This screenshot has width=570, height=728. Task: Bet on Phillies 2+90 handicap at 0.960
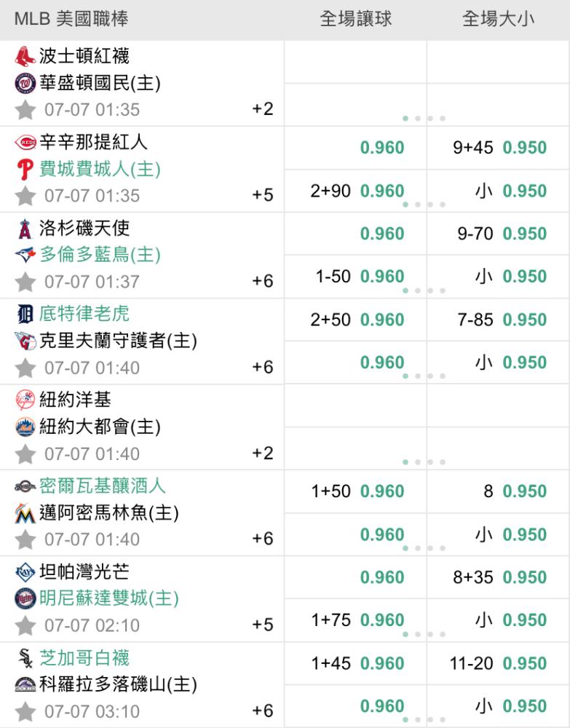355,191
